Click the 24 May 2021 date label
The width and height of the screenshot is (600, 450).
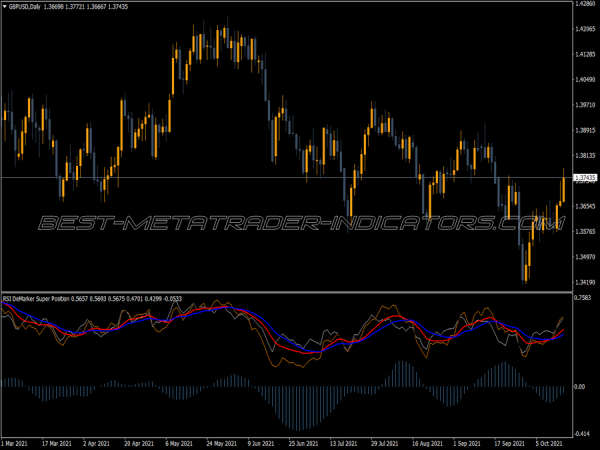[x=221, y=444]
